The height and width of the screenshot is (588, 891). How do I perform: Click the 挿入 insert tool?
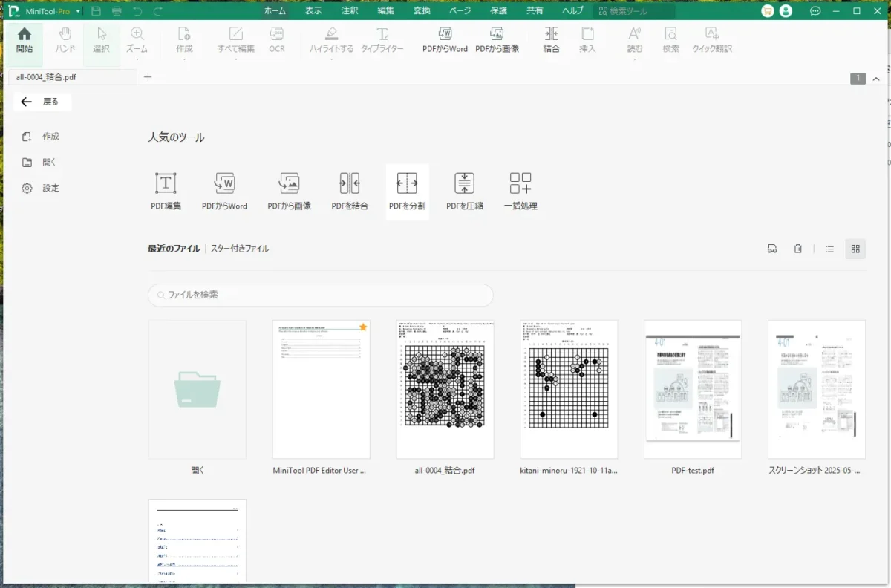tap(587, 41)
